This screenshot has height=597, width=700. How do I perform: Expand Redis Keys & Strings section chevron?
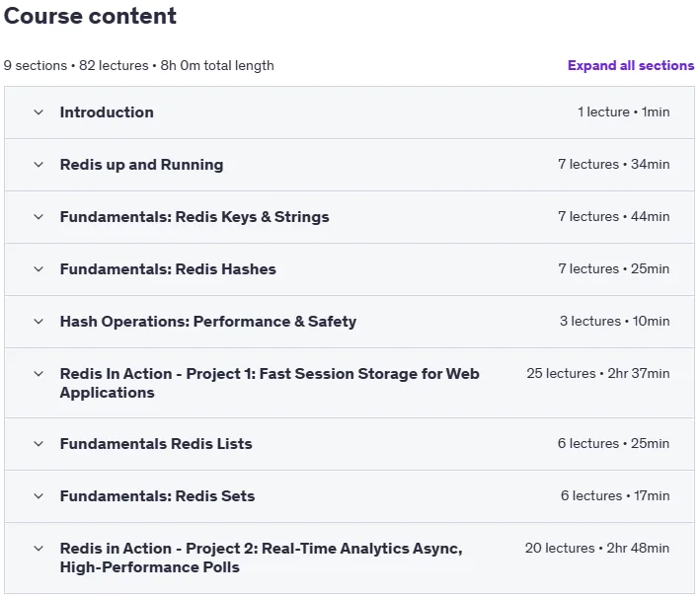coord(39,217)
